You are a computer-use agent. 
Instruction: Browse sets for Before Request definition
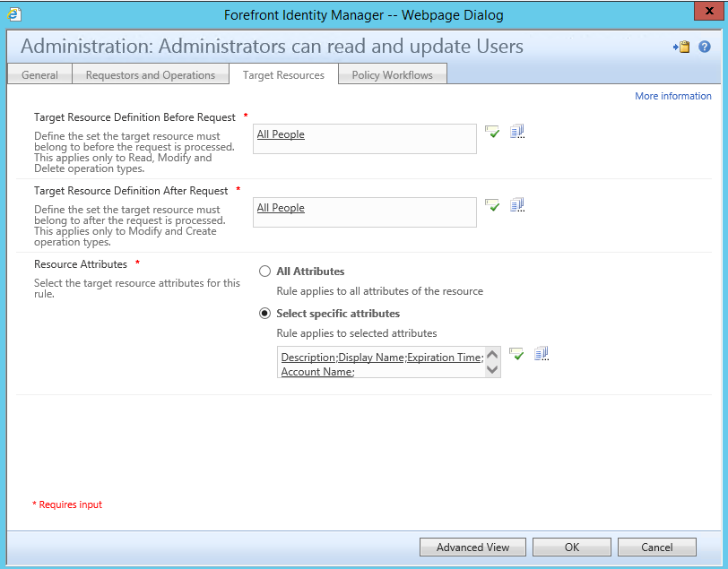[517, 132]
